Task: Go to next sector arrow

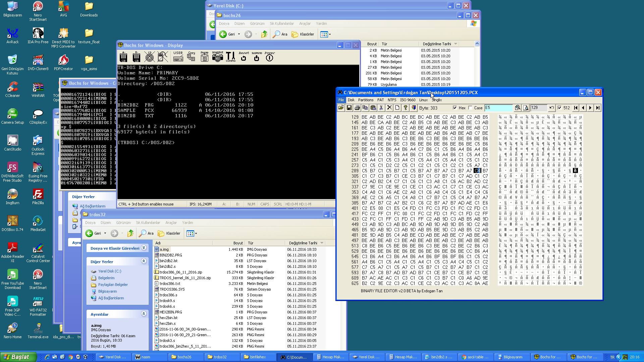Action: 591,108
